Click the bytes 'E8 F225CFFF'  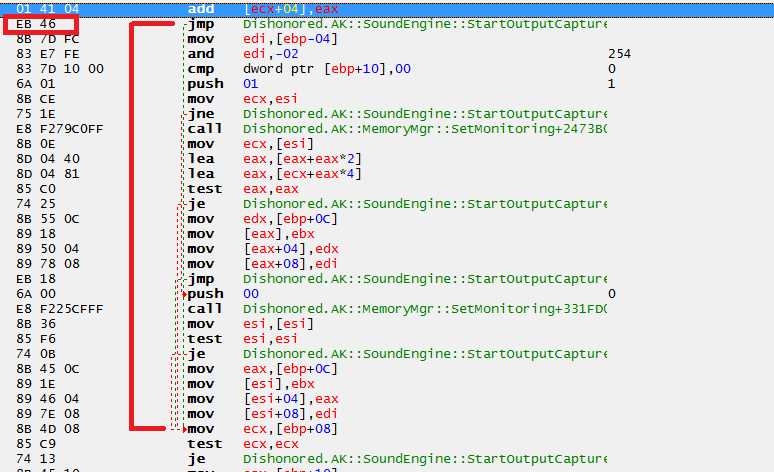(60, 309)
